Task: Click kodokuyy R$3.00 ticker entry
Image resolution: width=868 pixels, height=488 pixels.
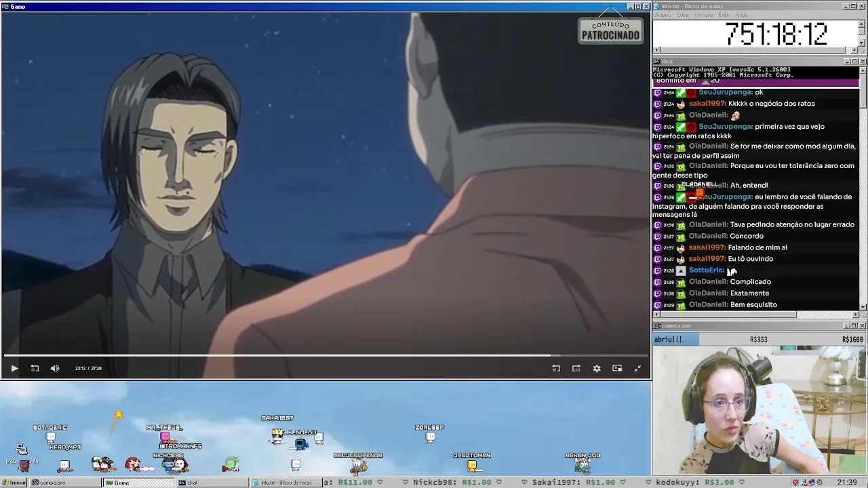Action: (x=694, y=483)
